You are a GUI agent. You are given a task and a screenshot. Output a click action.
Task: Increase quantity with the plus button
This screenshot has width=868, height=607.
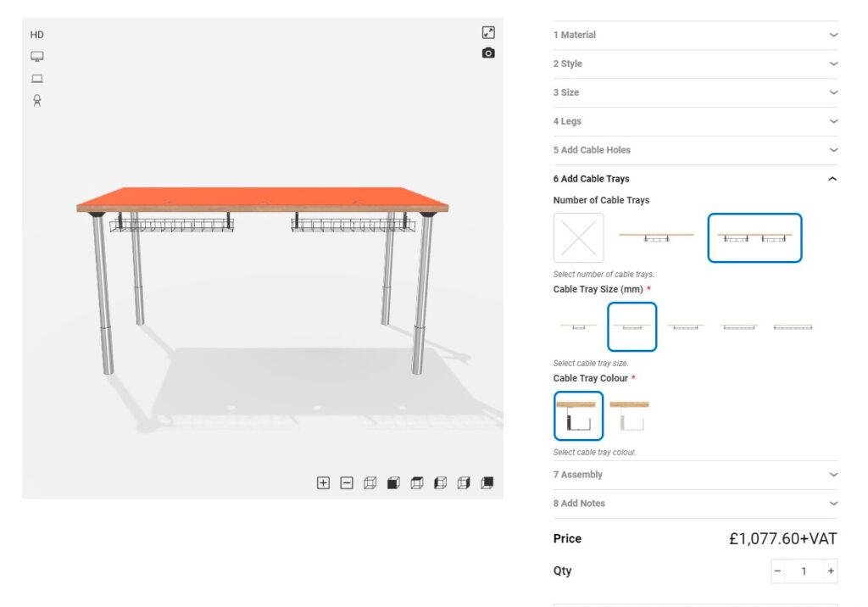pyautogui.click(x=831, y=571)
